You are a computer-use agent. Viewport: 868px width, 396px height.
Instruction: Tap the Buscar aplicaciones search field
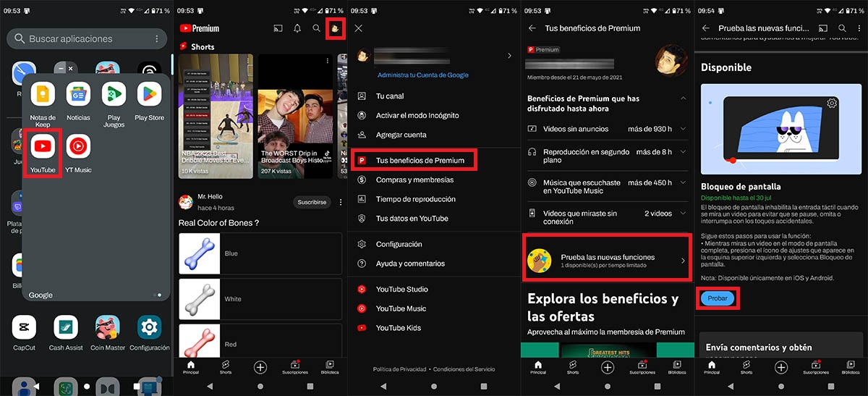[x=87, y=38]
